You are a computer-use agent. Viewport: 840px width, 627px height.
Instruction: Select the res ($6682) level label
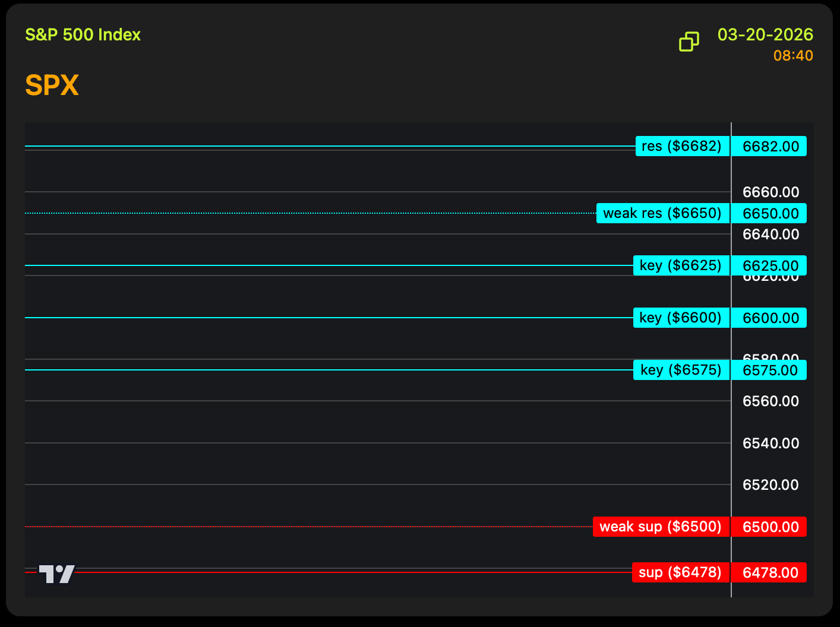click(682, 146)
